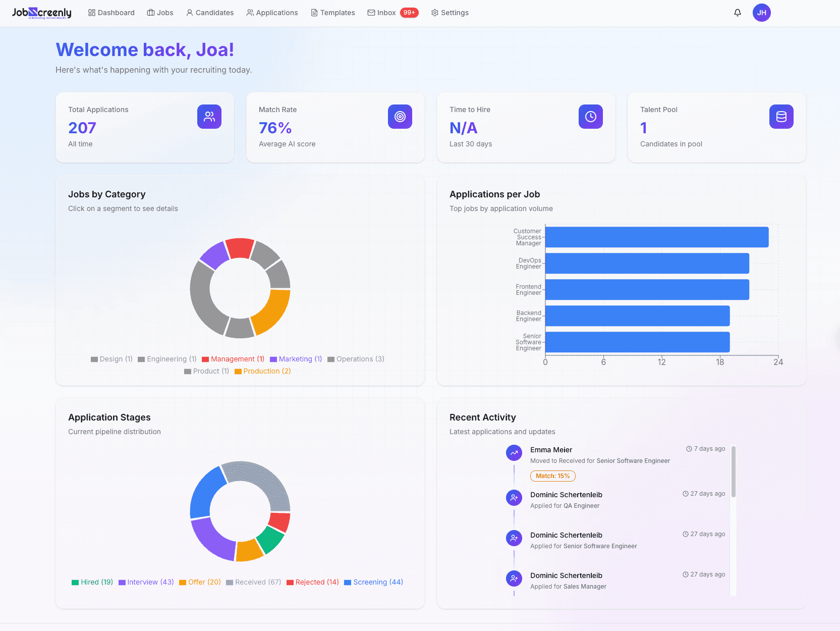
Task: Click the Recent Activity scrollbar
Action: [733, 471]
